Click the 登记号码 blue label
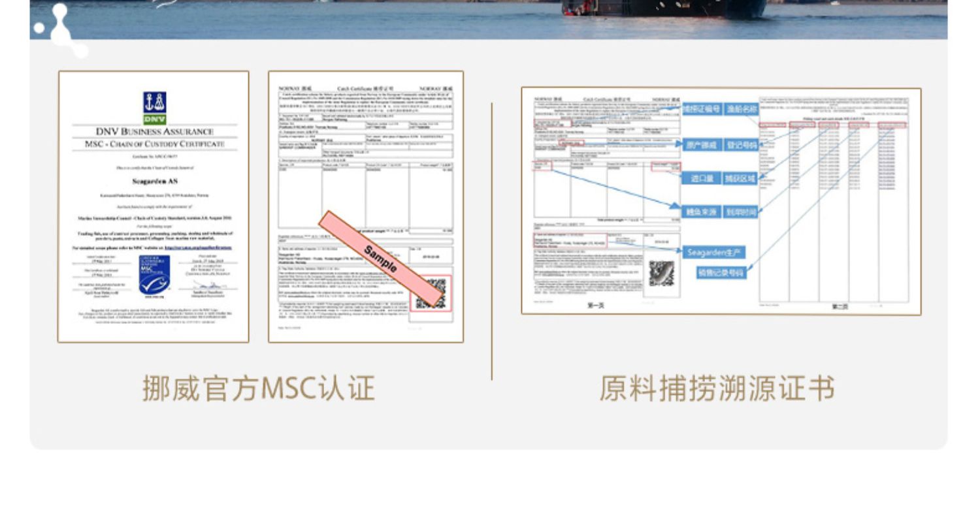 pyautogui.click(x=742, y=145)
